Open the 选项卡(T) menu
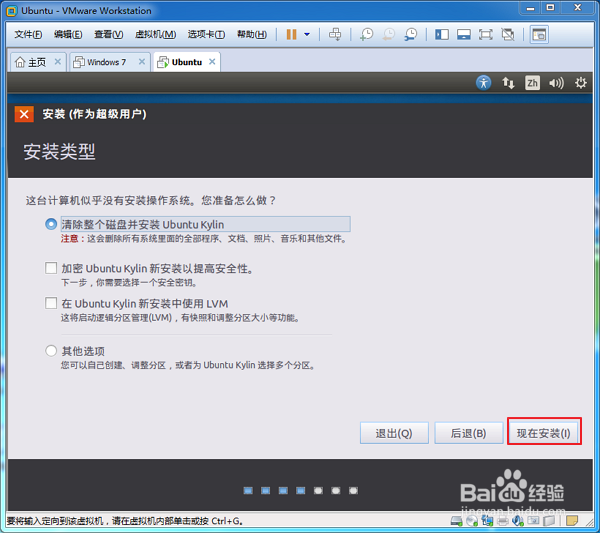This screenshot has height=533, width=600. [x=206, y=34]
